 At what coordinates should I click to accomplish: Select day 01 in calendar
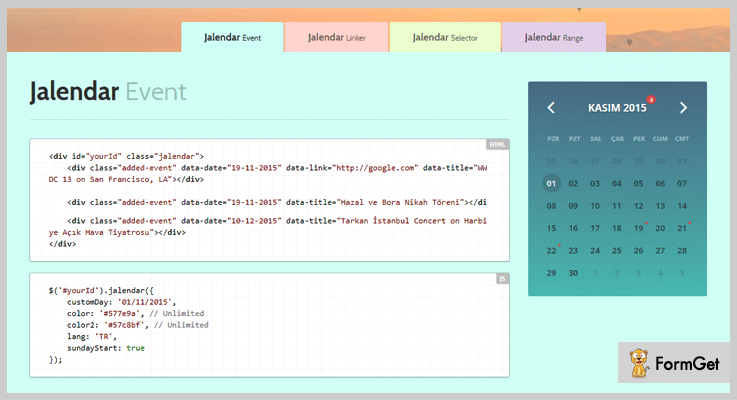click(551, 183)
